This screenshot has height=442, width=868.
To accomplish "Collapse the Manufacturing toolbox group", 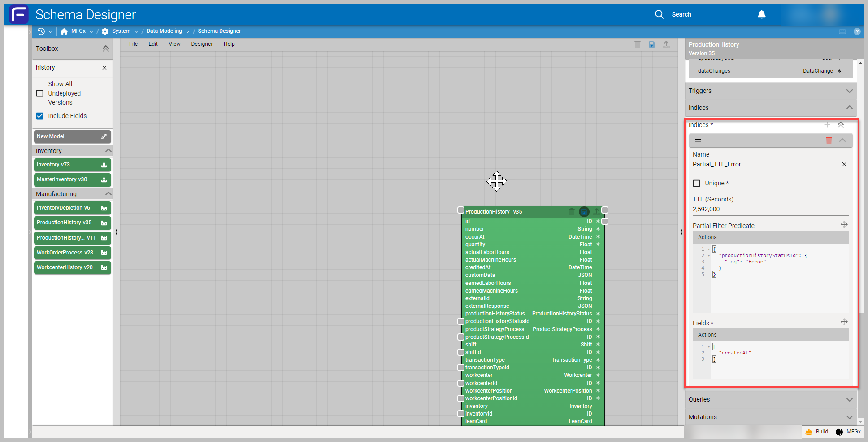I will point(108,194).
